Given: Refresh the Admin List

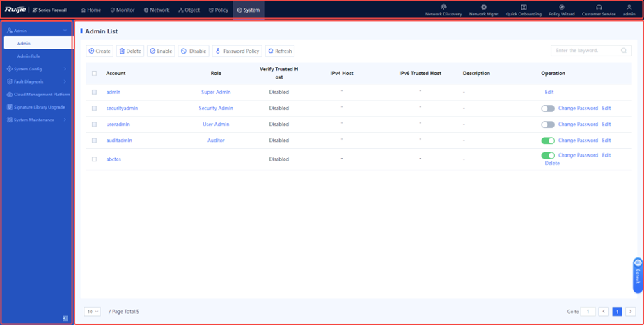Looking at the screenshot, I should (x=280, y=51).
